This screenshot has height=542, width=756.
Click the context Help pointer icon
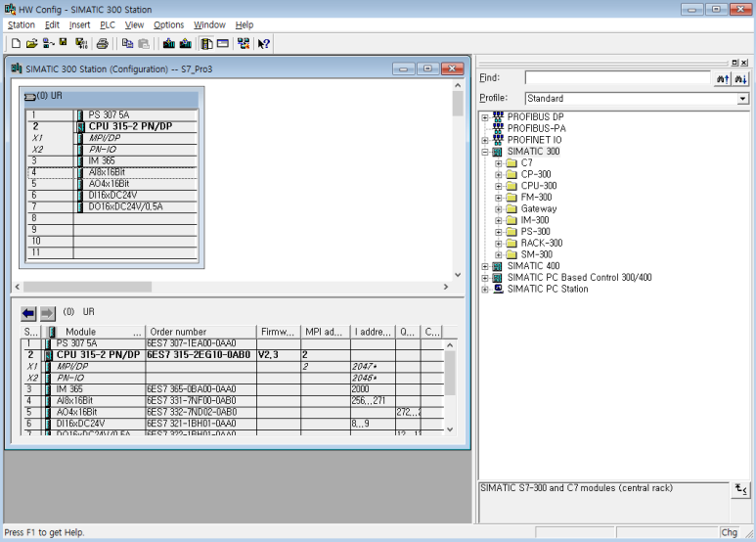[263, 44]
